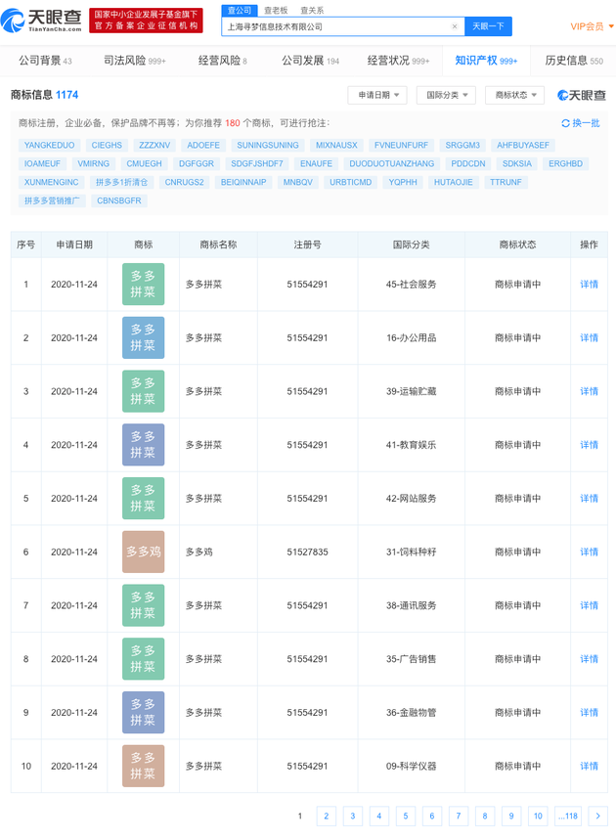Expand the 商标状态 filter dropdown
This screenshot has width=616, height=840.
(514, 95)
